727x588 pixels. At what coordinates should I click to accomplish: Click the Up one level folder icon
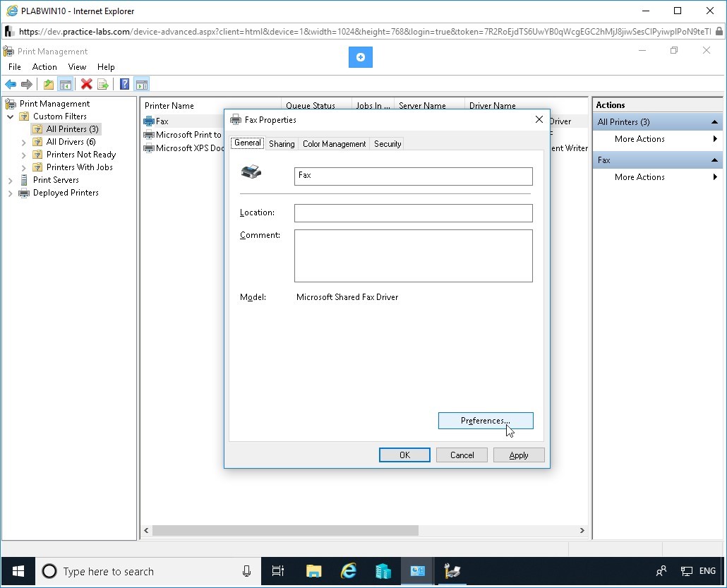pyautogui.click(x=49, y=85)
